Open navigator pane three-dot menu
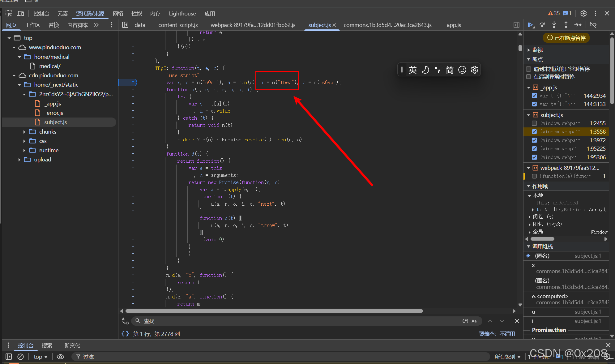Screen dimensions: 615x364 (112, 25)
